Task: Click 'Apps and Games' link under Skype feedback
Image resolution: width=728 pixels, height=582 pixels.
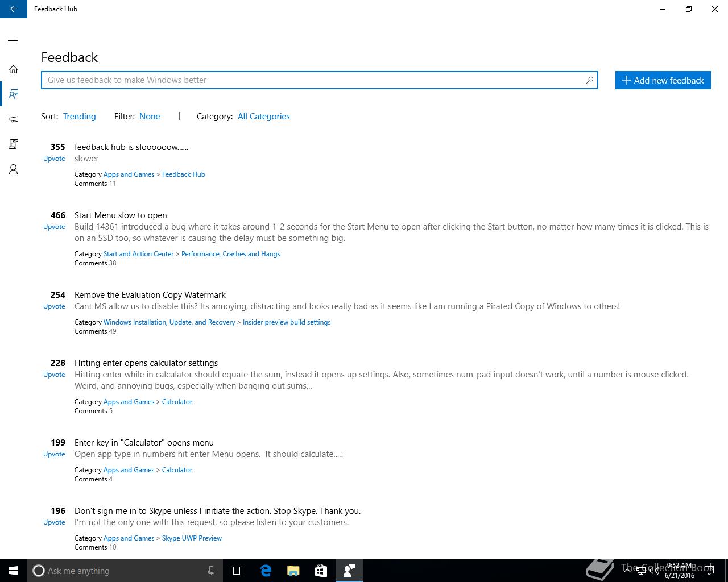Action: point(129,538)
